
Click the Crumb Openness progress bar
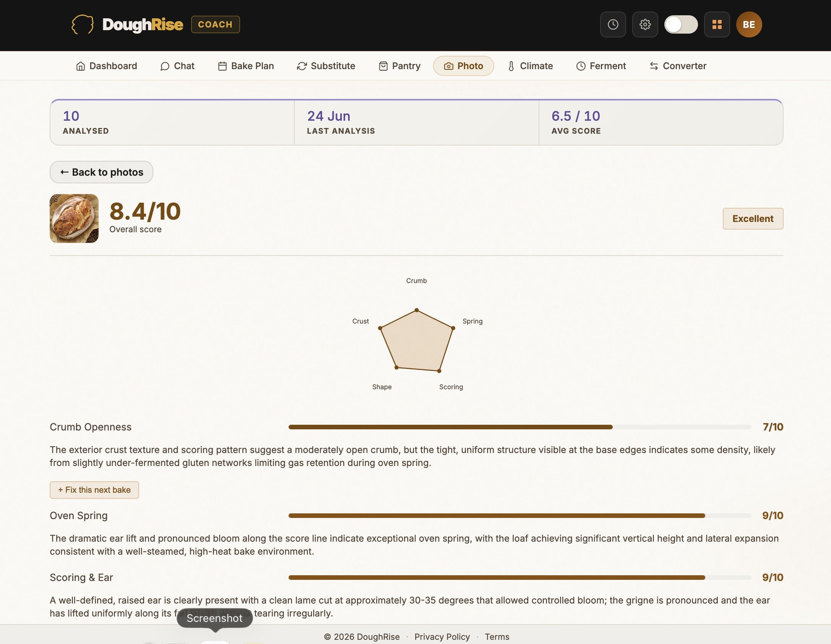[x=520, y=427]
